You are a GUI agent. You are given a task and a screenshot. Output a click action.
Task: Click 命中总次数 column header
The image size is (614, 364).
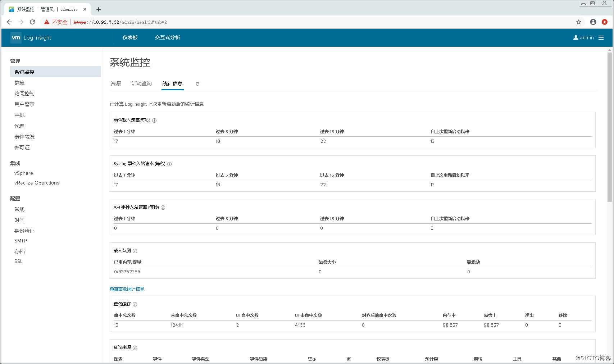(x=125, y=315)
